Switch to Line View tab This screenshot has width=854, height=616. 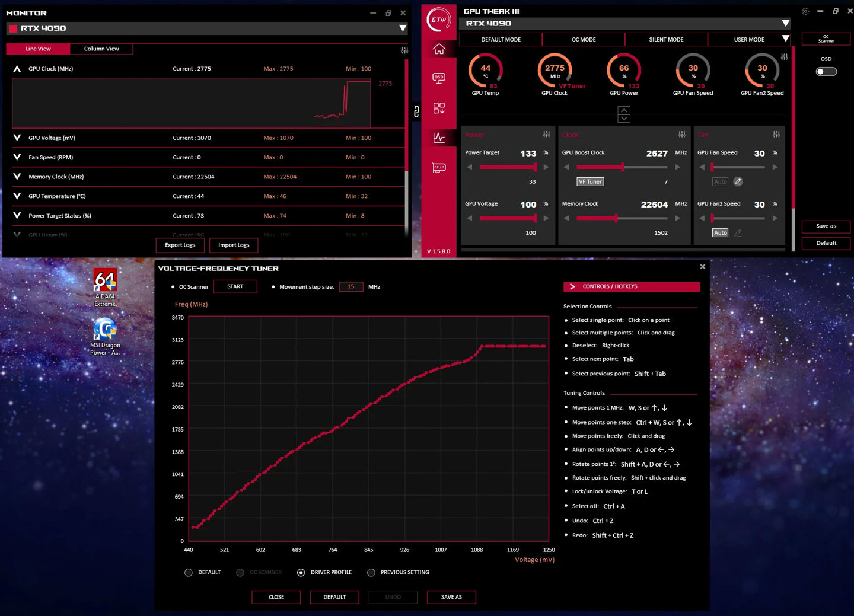tap(38, 49)
